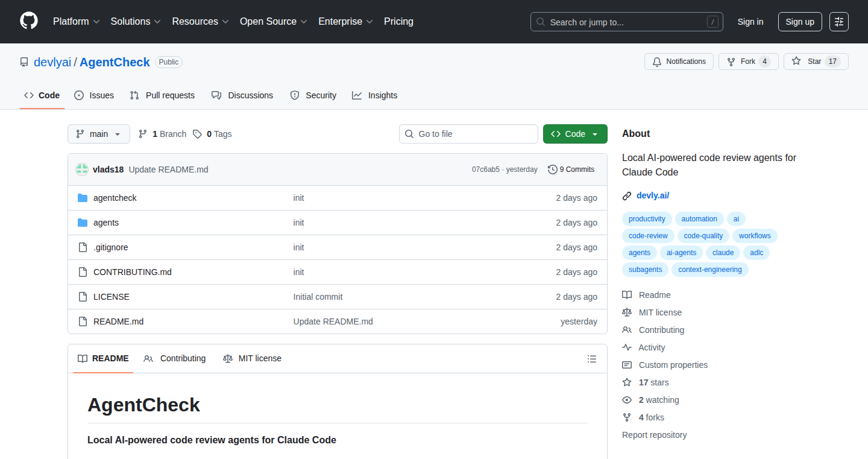Click the claude topic tag
868x459 pixels.
(723, 253)
